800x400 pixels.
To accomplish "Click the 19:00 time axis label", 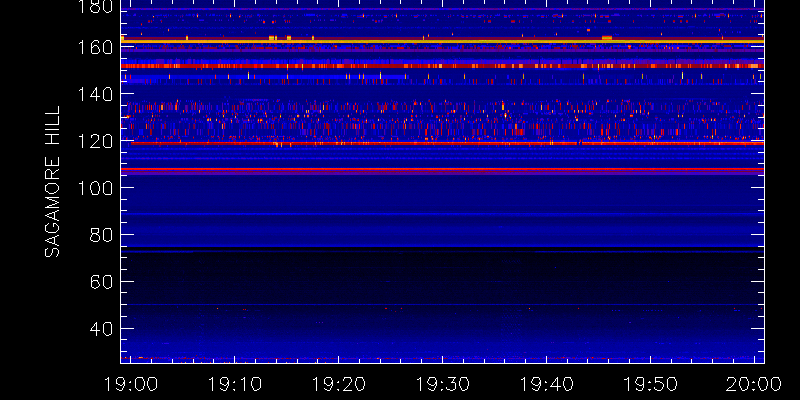I will click(131, 384).
